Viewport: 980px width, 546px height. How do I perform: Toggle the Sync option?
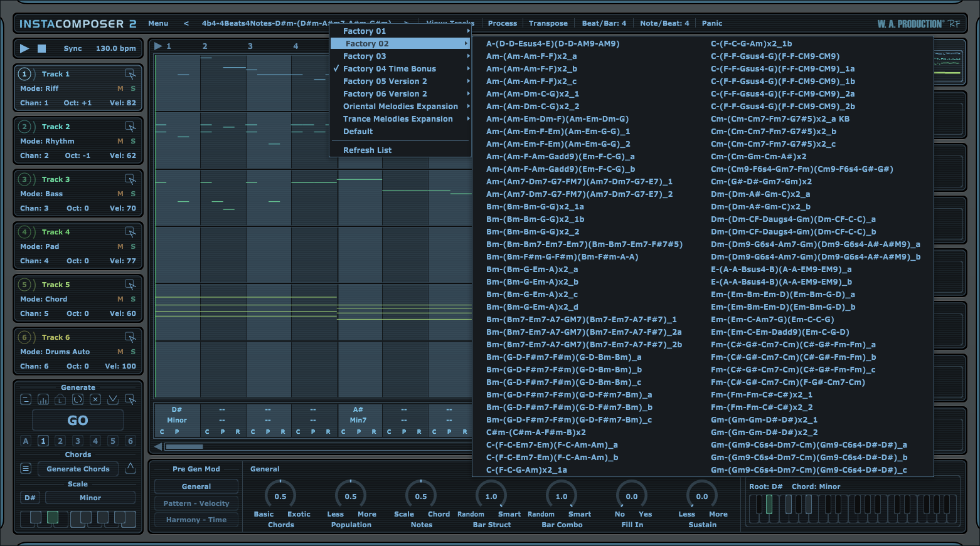(73, 48)
